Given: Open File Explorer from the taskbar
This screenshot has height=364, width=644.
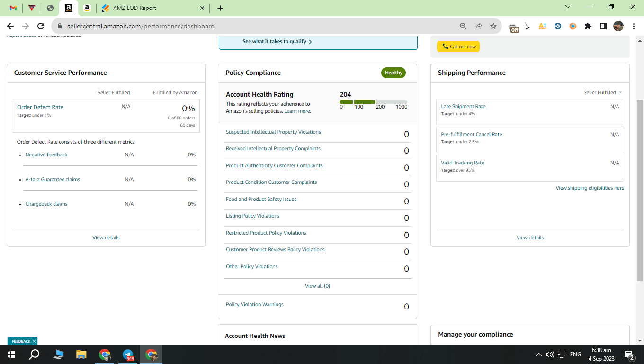Looking at the screenshot, I should coord(81,355).
